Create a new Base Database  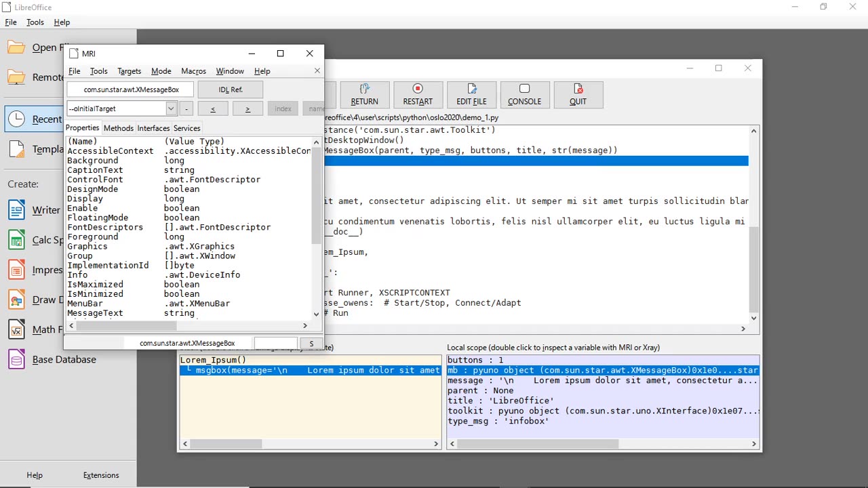pos(52,359)
